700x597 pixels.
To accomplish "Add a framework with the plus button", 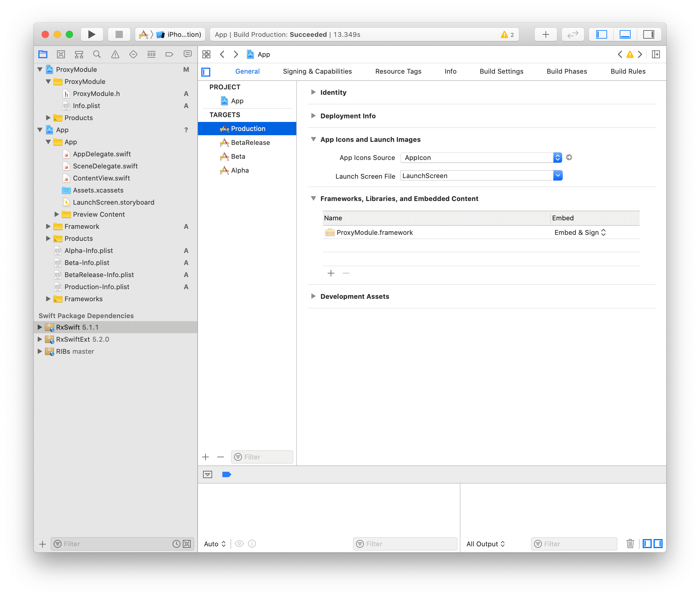I will tap(331, 273).
